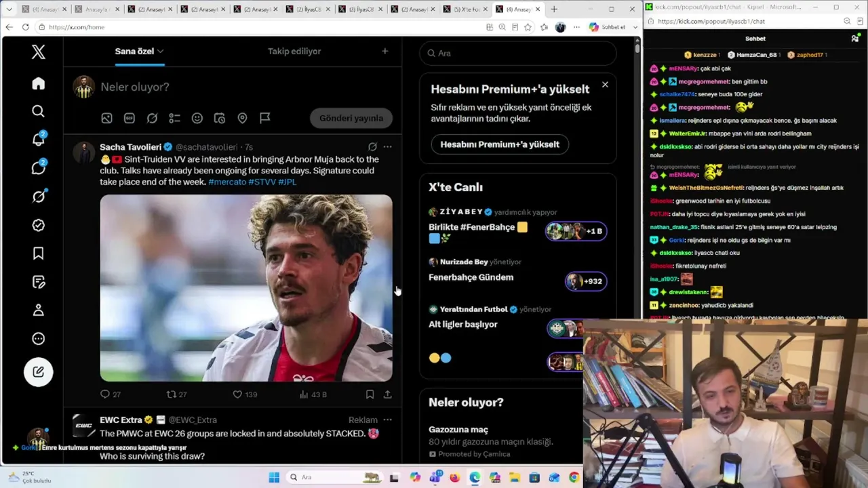
Task: Open more options on Sacha Tavolieri's post
Action: tap(387, 146)
